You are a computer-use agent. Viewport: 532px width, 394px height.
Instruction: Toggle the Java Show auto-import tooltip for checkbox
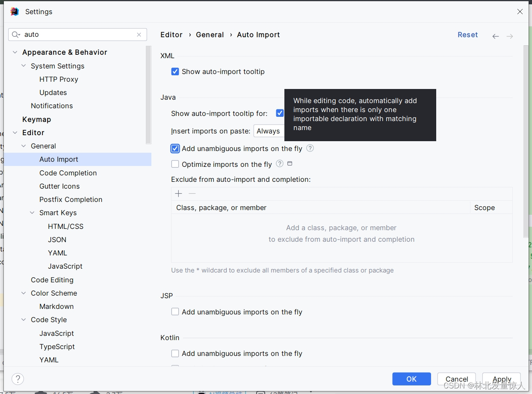click(280, 113)
